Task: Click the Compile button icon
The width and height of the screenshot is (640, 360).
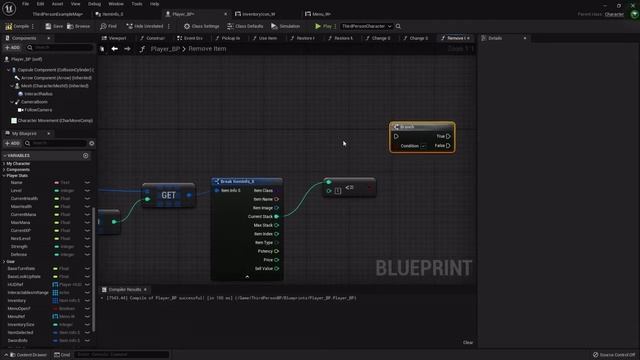Action: point(9,26)
